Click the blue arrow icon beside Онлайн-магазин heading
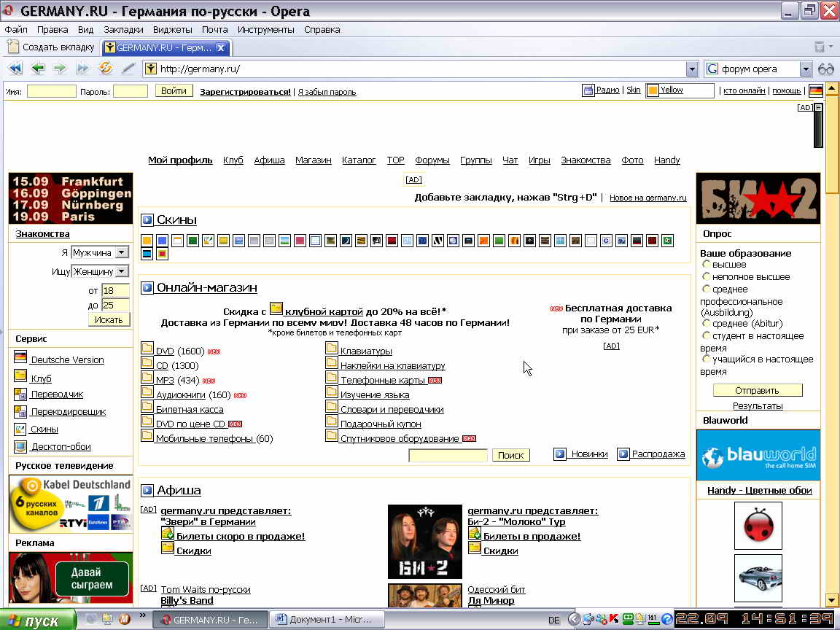 click(x=147, y=288)
